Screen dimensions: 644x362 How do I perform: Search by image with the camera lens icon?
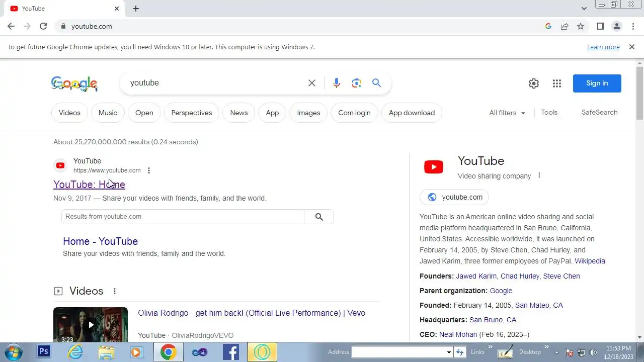pyautogui.click(x=357, y=83)
